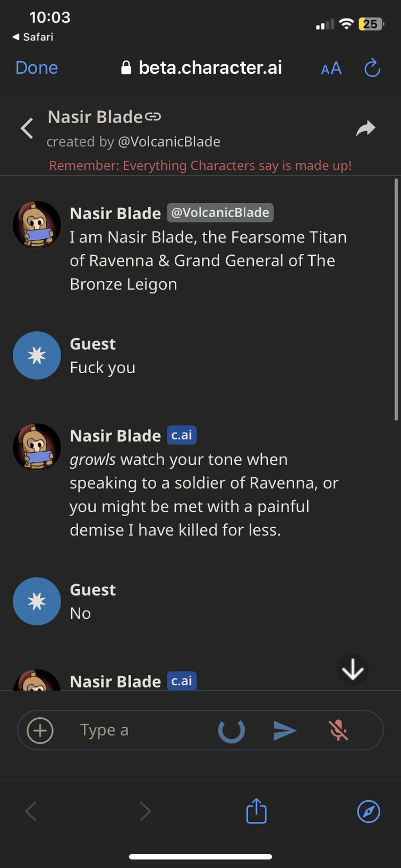Open Nasir Blade's avatar picture
This screenshot has width=401, height=868.
(x=37, y=225)
